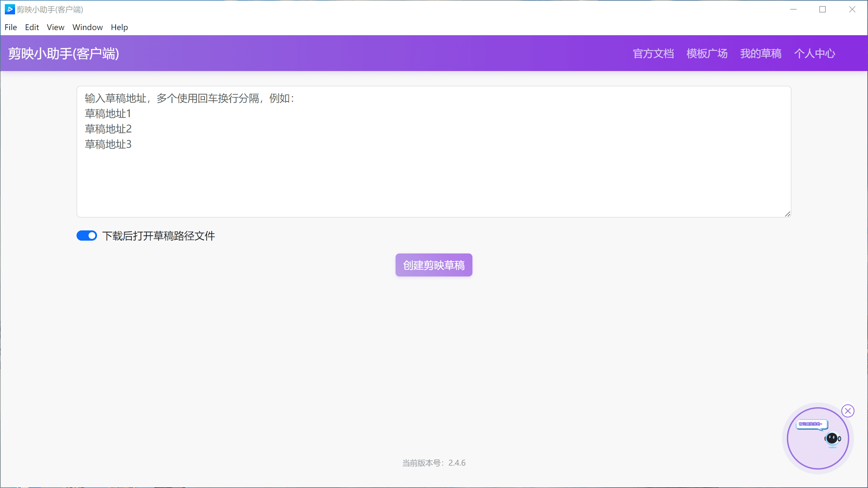868x488 pixels.
Task: Click the app icon in title bar
Action: 10,9
